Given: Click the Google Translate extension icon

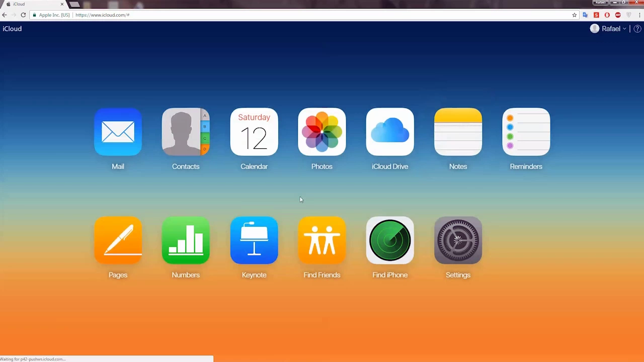Looking at the screenshot, I should coord(585,15).
